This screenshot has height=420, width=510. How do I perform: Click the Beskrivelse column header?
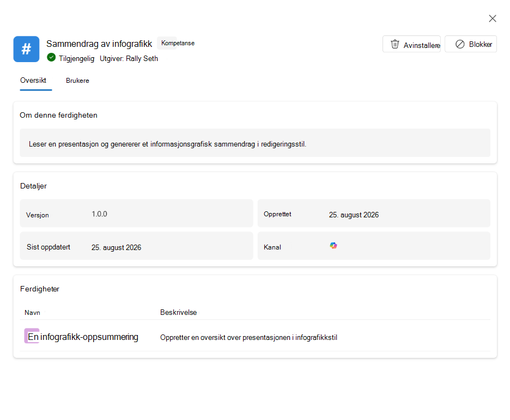point(179,312)
